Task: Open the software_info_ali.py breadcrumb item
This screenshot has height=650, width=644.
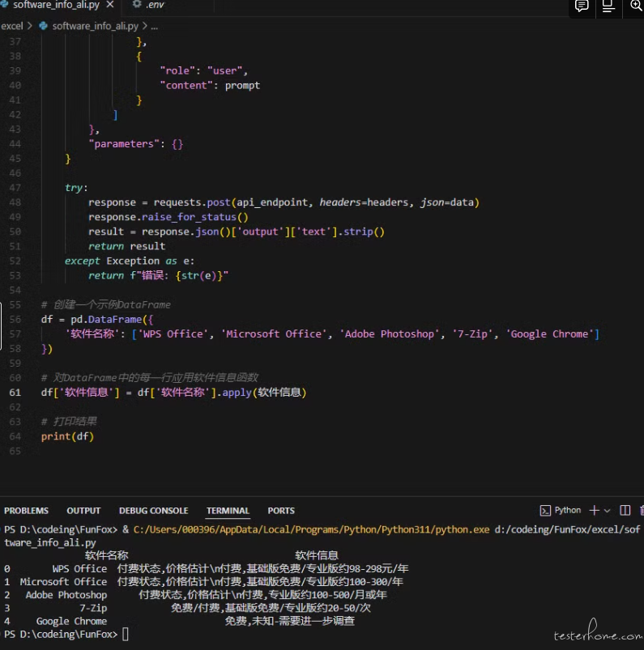Action: pyautogui.click(x=95, y=26)
